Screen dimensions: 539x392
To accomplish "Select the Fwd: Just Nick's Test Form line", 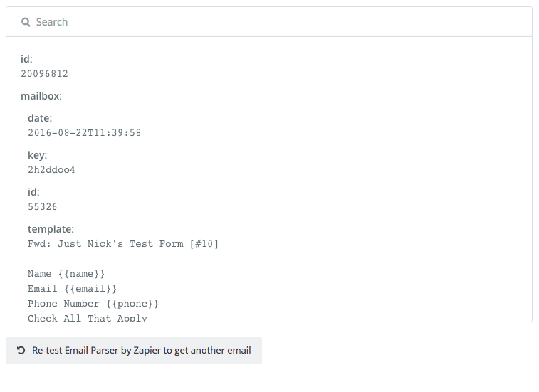I will (123, 244).
